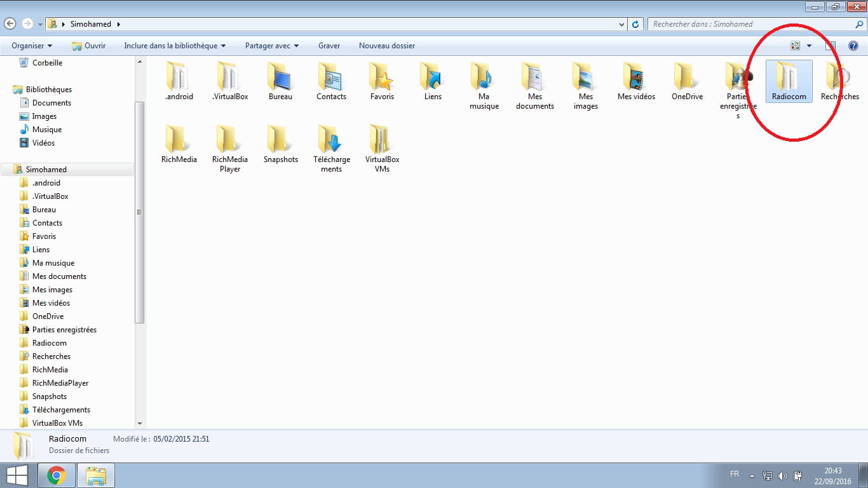Click the sidebar scrollbar down arrow
Image resolution: width=868 pixels, height=488 pixels.
[140, 423]
